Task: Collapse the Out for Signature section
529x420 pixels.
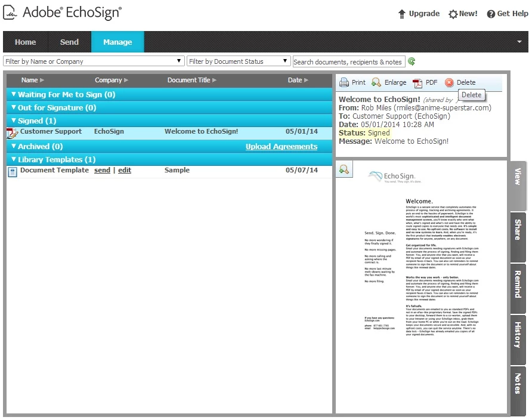Action: click(x=14, y=107)
